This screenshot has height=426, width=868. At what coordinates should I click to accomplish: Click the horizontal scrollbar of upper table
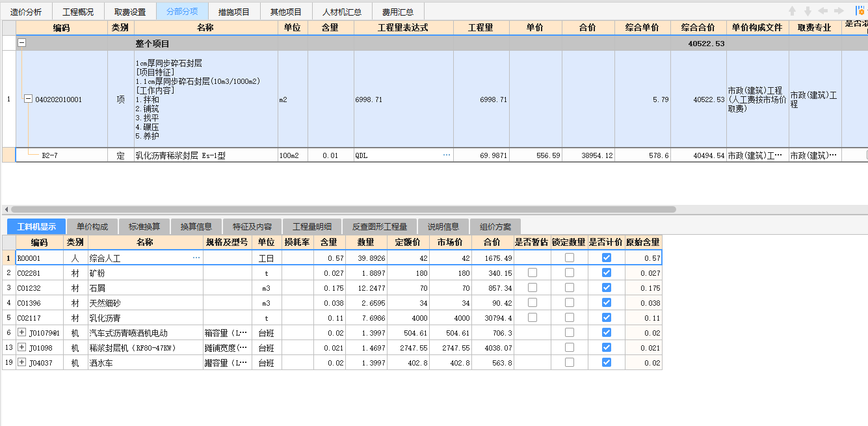(x=343, y=209)
